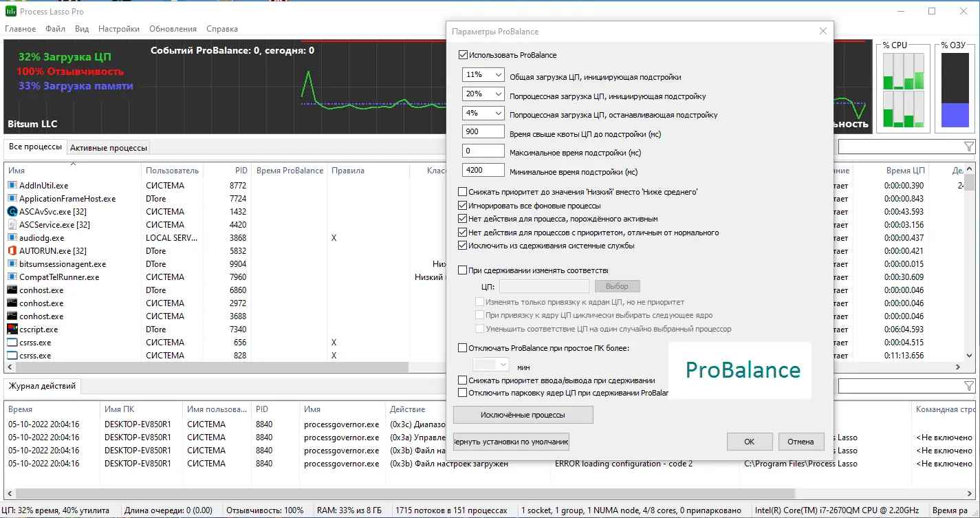This screenshot has width=980, height=518.
Task: Open the 'Главное' menu
Action: [21, 29]
